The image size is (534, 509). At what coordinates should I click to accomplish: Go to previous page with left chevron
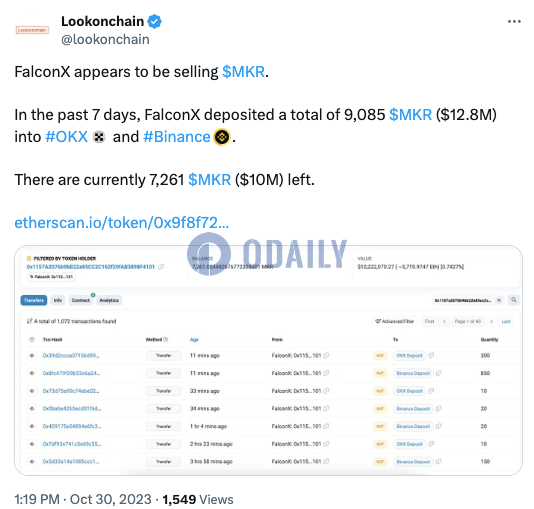point(444,321)
